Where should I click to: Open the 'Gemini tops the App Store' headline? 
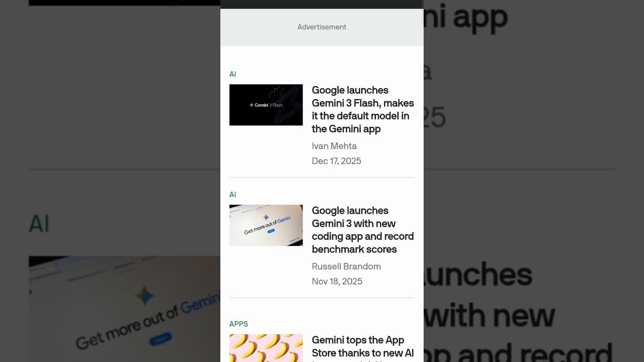click(x=363, y=348)
